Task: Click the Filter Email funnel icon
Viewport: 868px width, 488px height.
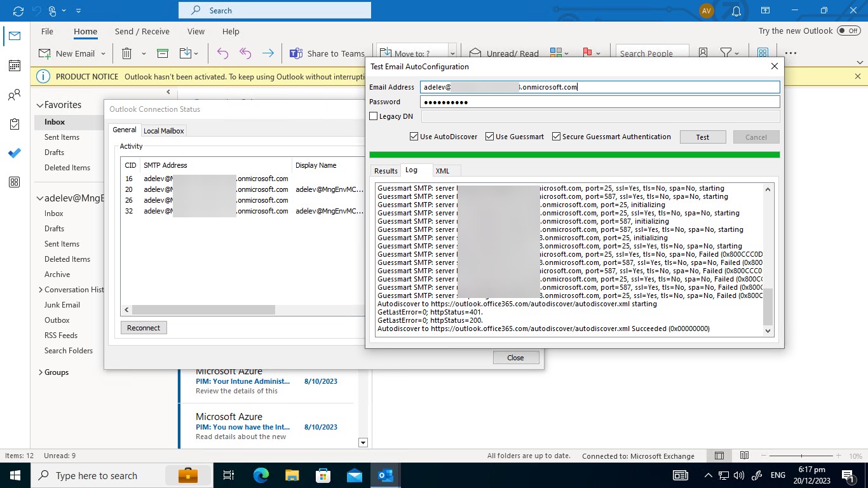Action: click(x=726, y=53)
